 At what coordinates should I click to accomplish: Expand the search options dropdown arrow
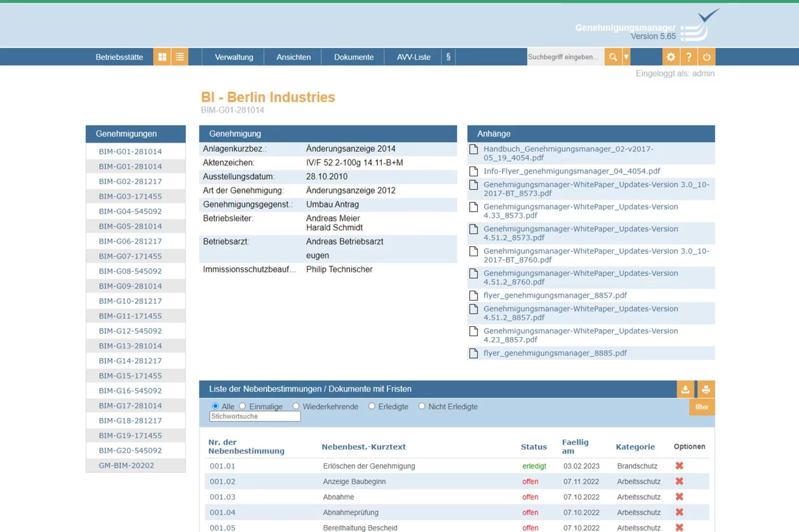(626, 57)
